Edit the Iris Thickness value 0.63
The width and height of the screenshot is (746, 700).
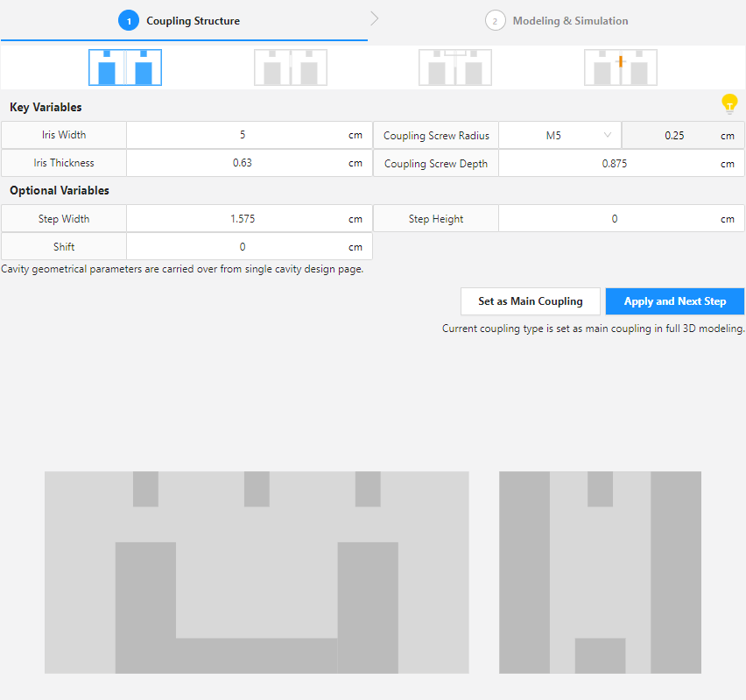tap(250, 163)
